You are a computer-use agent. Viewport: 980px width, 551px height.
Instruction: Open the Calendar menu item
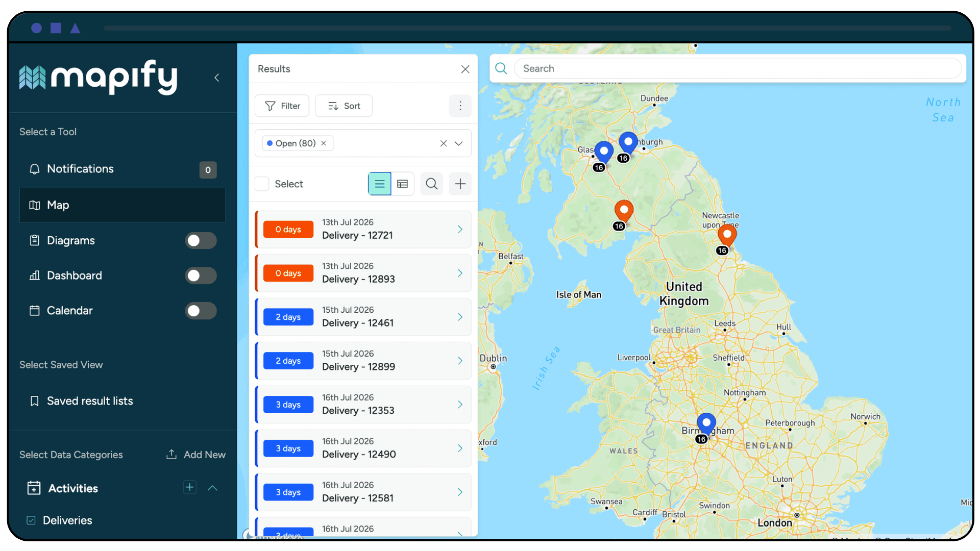click(x=70, y=311)
